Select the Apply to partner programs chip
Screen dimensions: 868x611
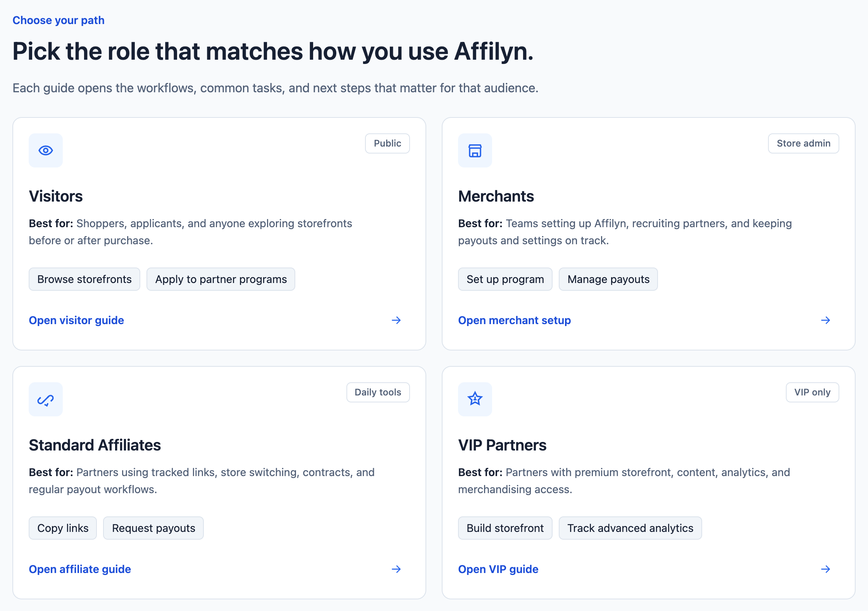pos(221,279)
